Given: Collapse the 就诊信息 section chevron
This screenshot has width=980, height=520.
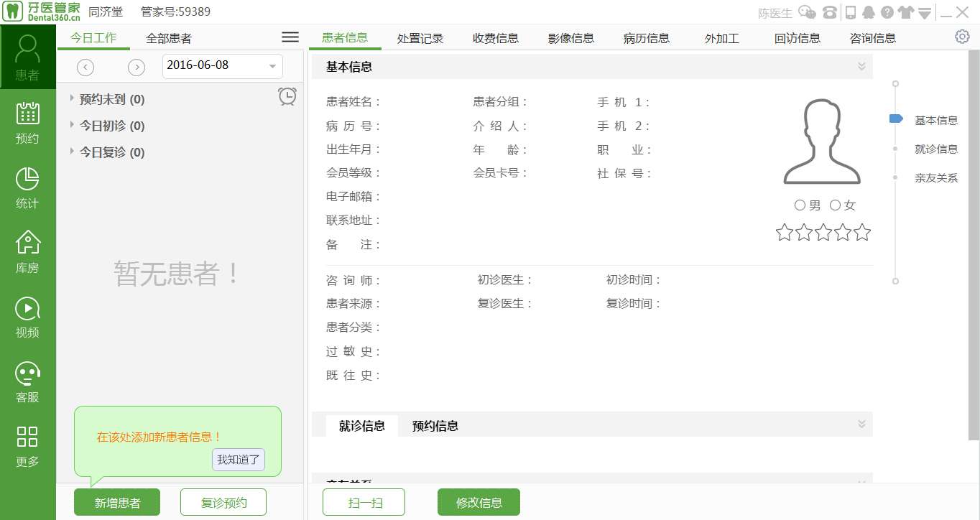Looking at the screenshot, I should pyautogui.click(x=861, y=424).
